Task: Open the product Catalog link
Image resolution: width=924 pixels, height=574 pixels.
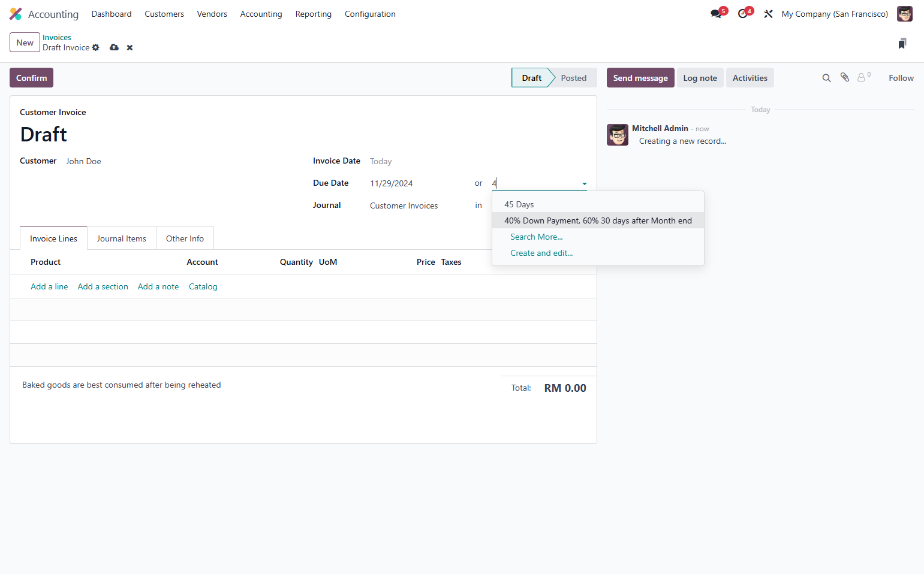Action: [x=203, y=286]
